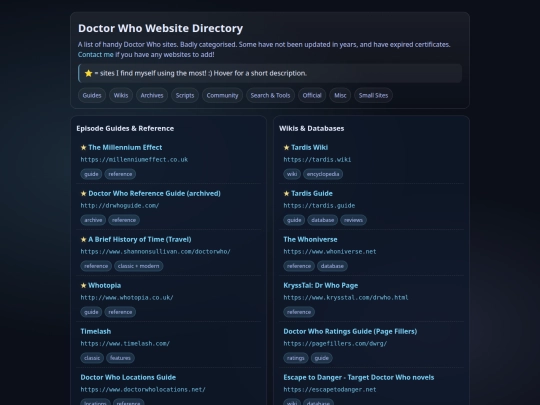The width and height of the screenshot is (540, 405).
Task: Click the wiki tag under Tardis Wiki
Action: pyautogui.click(x=292, y=174)
